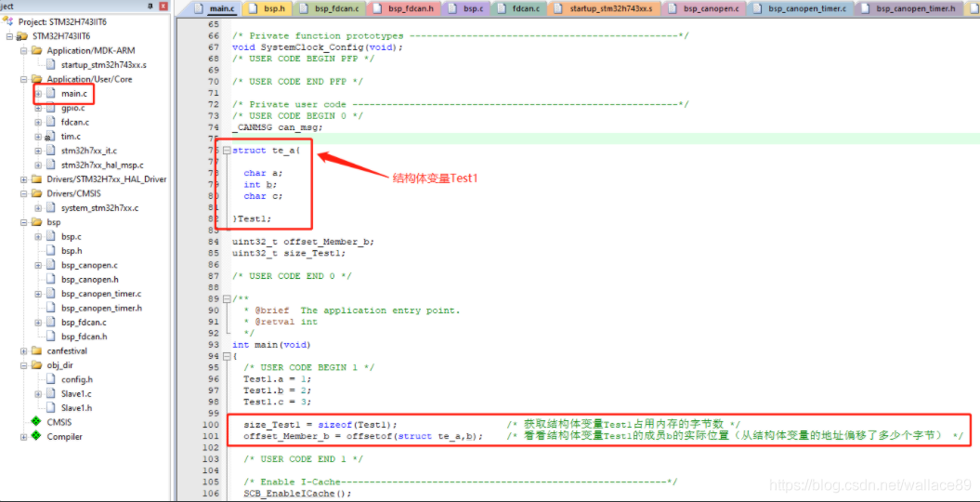Click code line 'Test1.b = 2;'

[x=278, y=390]
